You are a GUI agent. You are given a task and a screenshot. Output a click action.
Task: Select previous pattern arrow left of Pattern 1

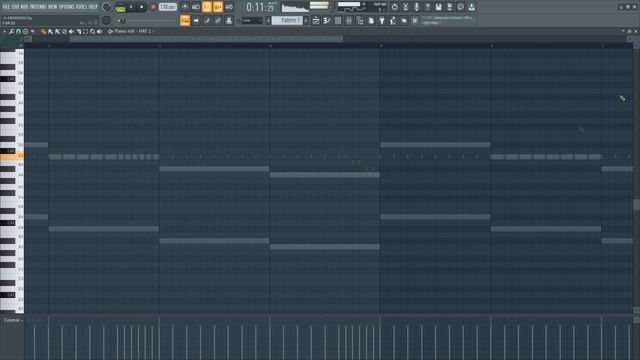pyautogui.click(x=268, y=20)
